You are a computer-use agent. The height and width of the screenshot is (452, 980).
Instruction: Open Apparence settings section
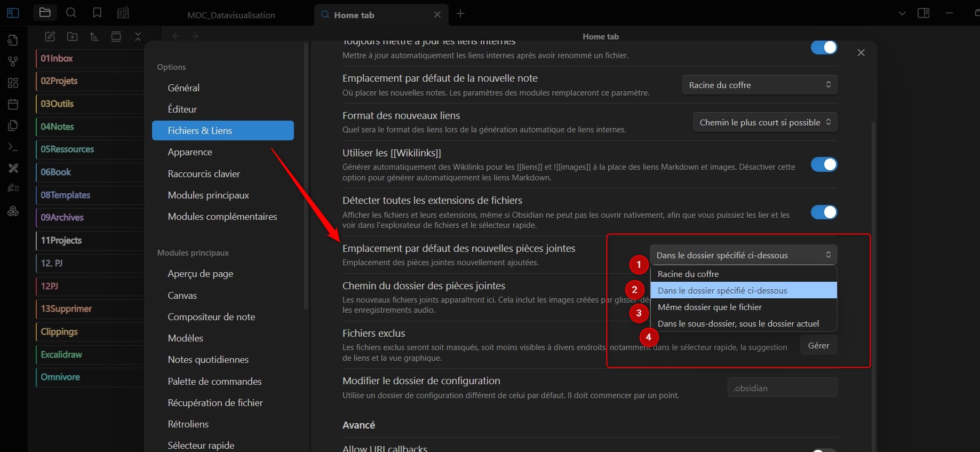pyautogui.click(x=223, y=152)
